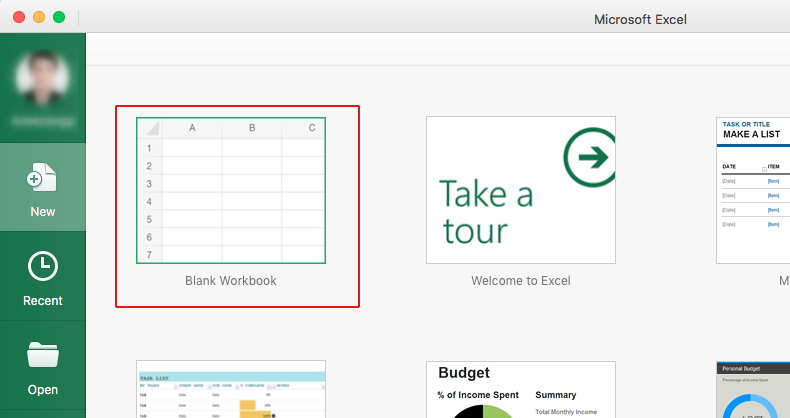This screenshot has width=790, height=418.
Task: Click the Open folder icon
Action: click(43, 355)
